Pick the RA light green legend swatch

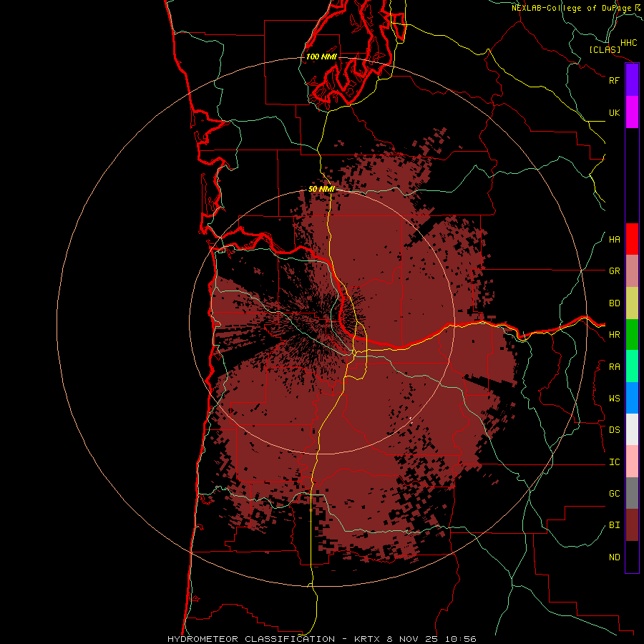pyautogui.click(x=632, y=366)
